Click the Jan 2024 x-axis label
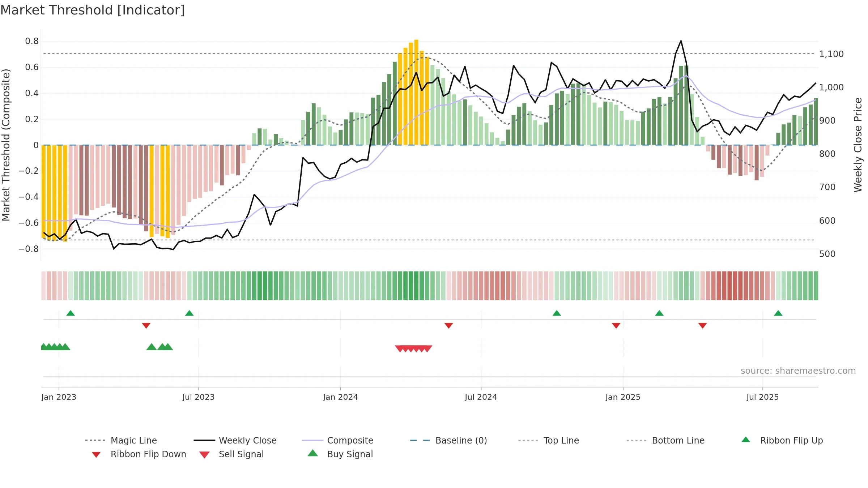The height and width of the screenshot is (488, 868). pos(340,397)
